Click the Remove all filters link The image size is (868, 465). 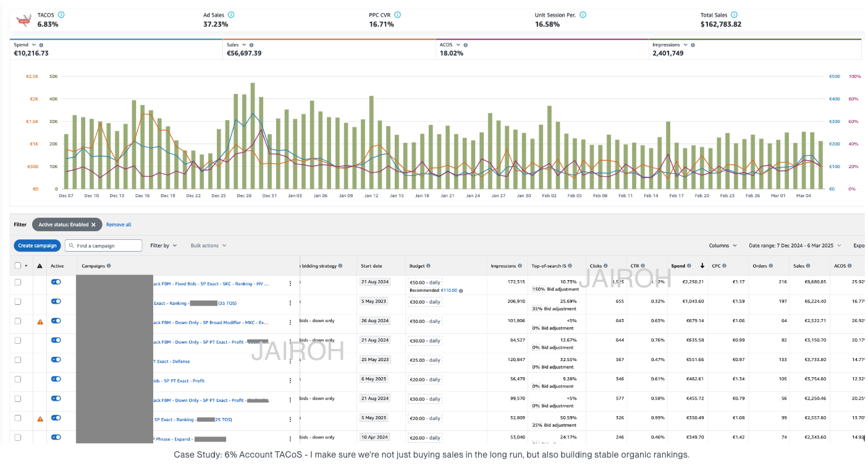click(x=119, y=224)
